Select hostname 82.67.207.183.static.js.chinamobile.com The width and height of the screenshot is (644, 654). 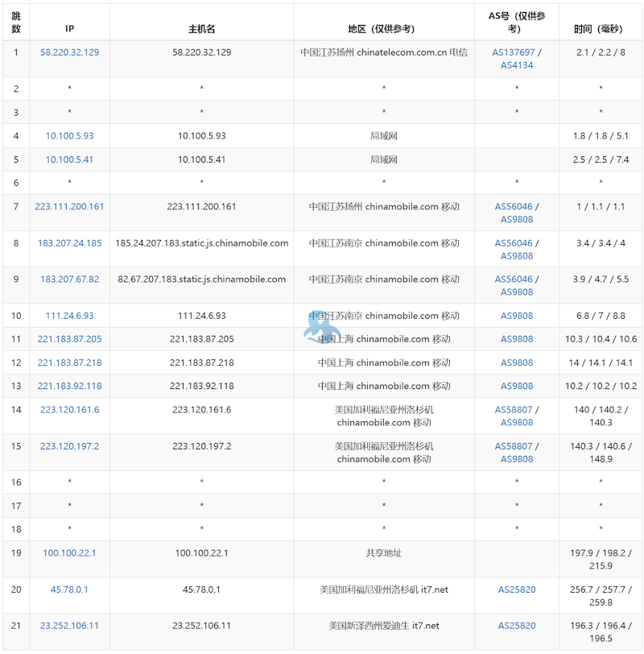[202, 279]
